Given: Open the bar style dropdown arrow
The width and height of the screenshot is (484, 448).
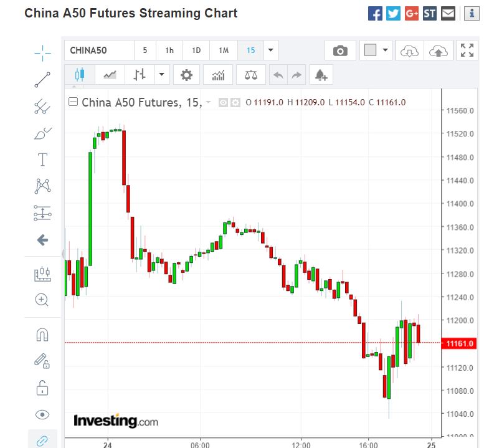Looking at the screenshot, I should (x=162, y=75).
